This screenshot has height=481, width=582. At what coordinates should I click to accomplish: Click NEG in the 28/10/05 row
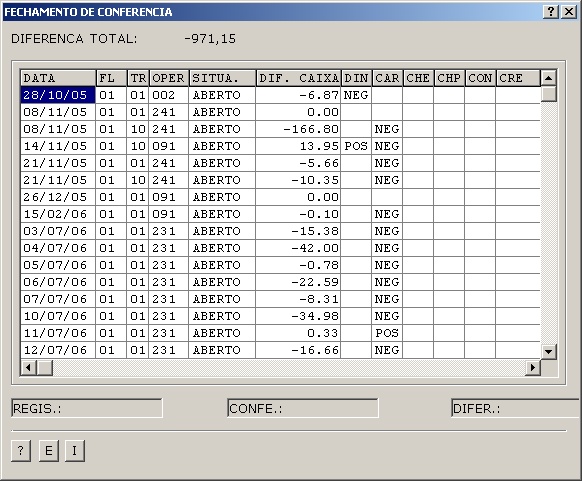pyautogui.click(x=356, y=95)
